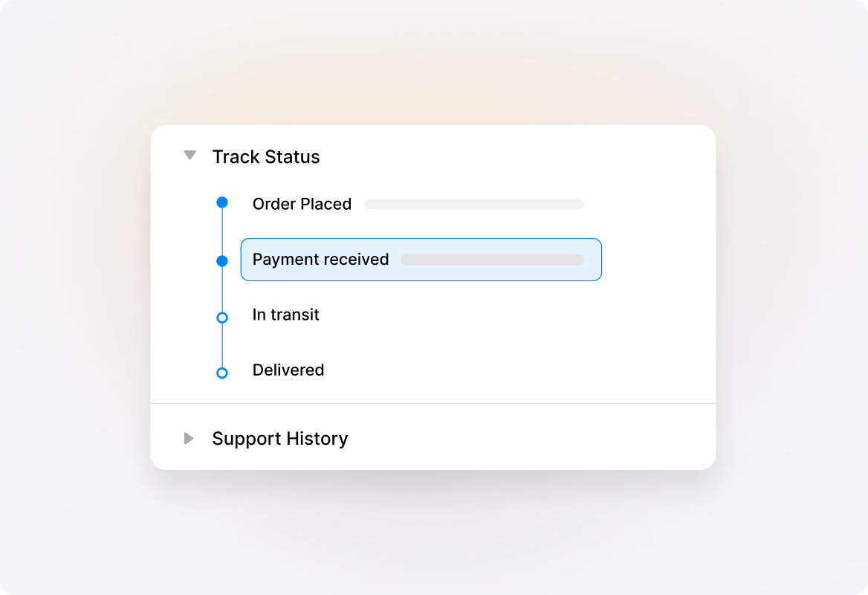Viewport: 868px width, 595px height.
Task: Select the Track Status section header
Action: 266,156
